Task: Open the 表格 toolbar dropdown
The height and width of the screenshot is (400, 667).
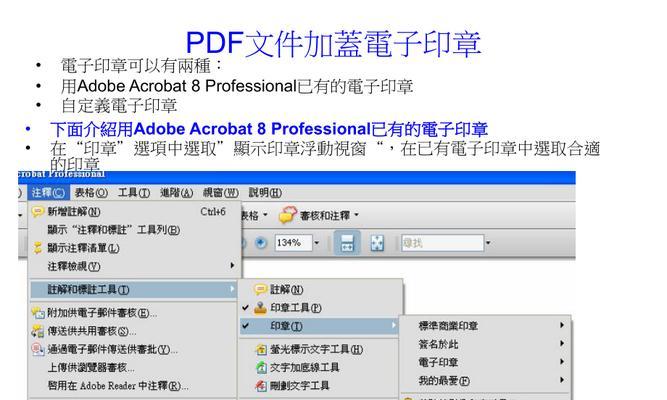Action: (255, 216)
